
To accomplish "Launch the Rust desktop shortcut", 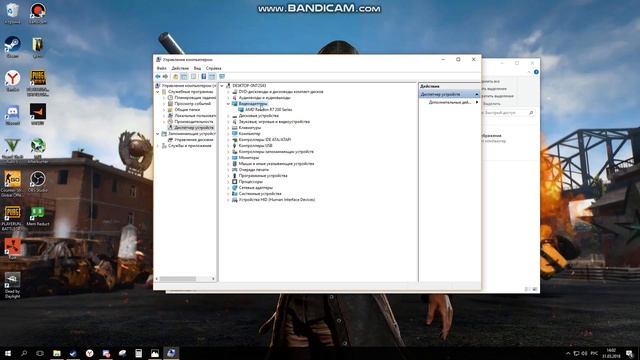I will click(12, 249).
